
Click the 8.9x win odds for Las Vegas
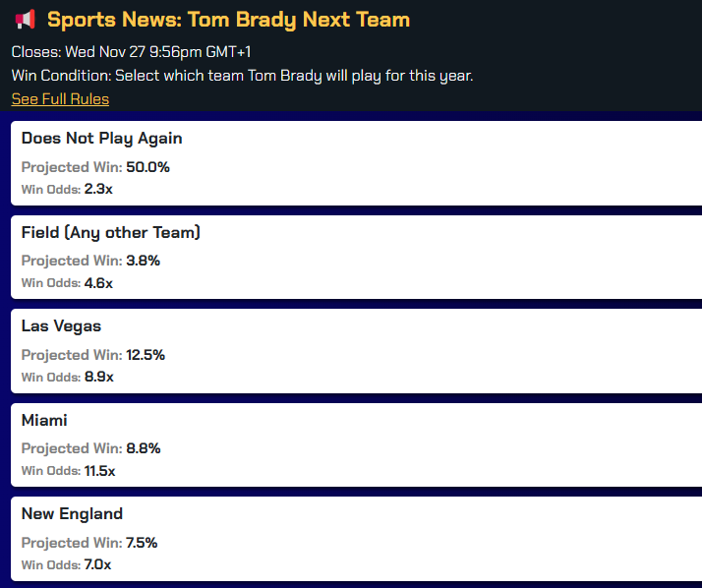99,377
